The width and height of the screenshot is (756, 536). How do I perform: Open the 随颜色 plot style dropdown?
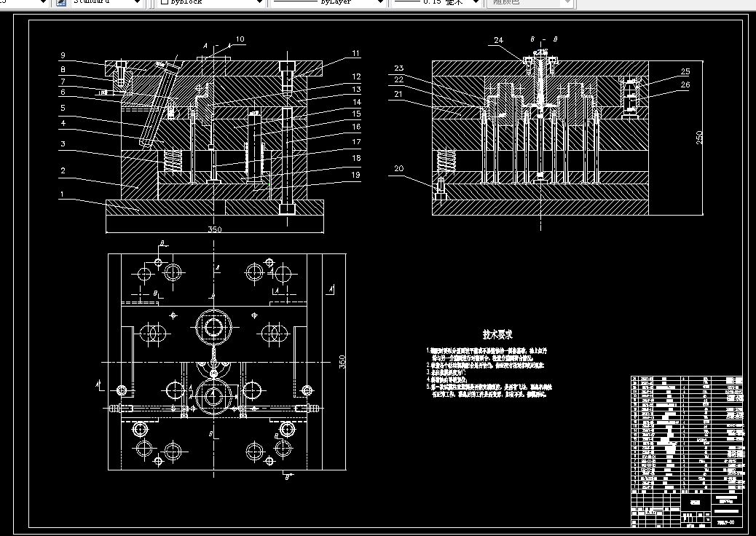530,2
